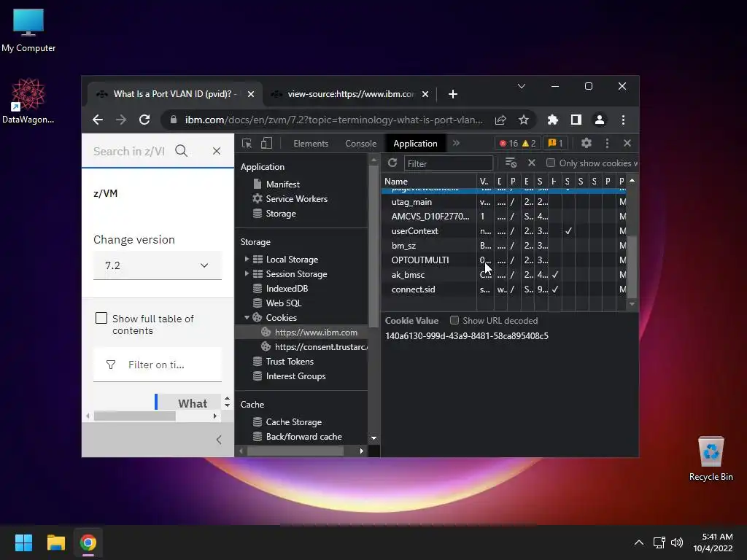Switch to the Elements tab in DevTools
Screen dimensions: 747x560
pos(311,144)
